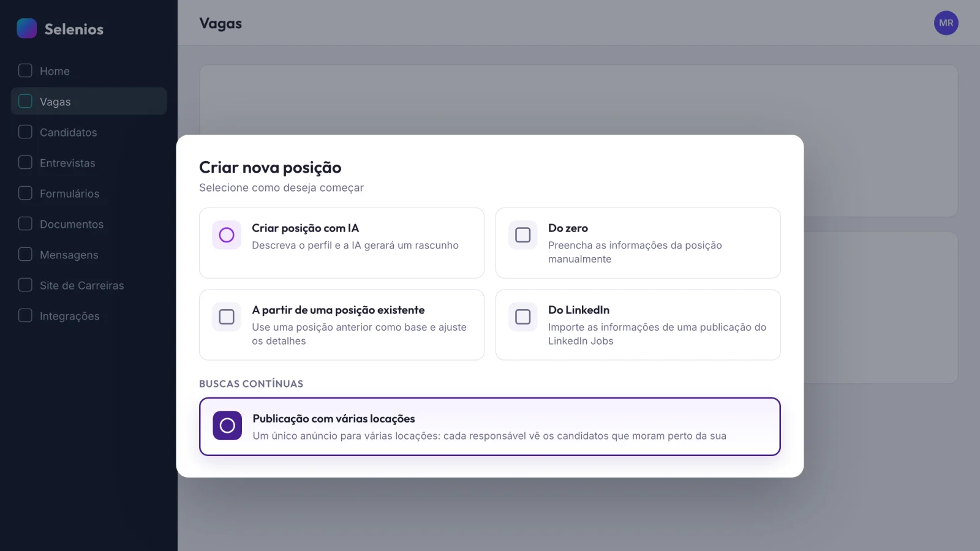The width and height of the screenshot is (980, 551).
Task: Click the Mensagens sidebar icon
Action: coord(25,254)
